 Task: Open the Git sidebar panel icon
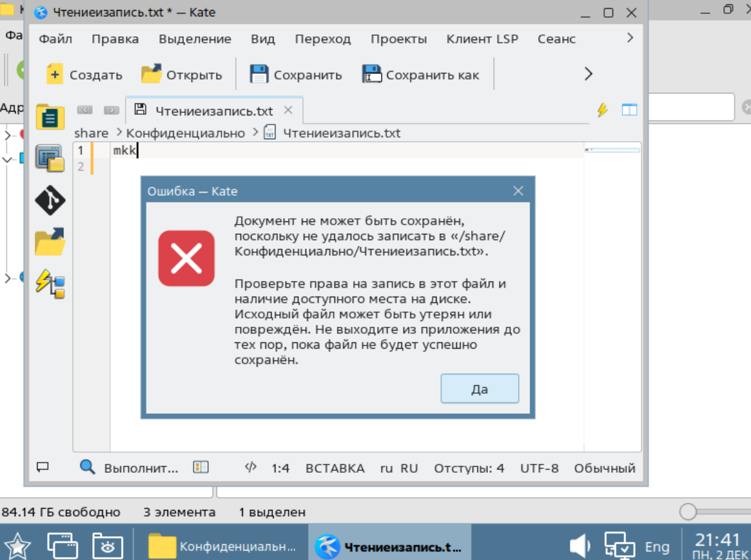(50, 199)
